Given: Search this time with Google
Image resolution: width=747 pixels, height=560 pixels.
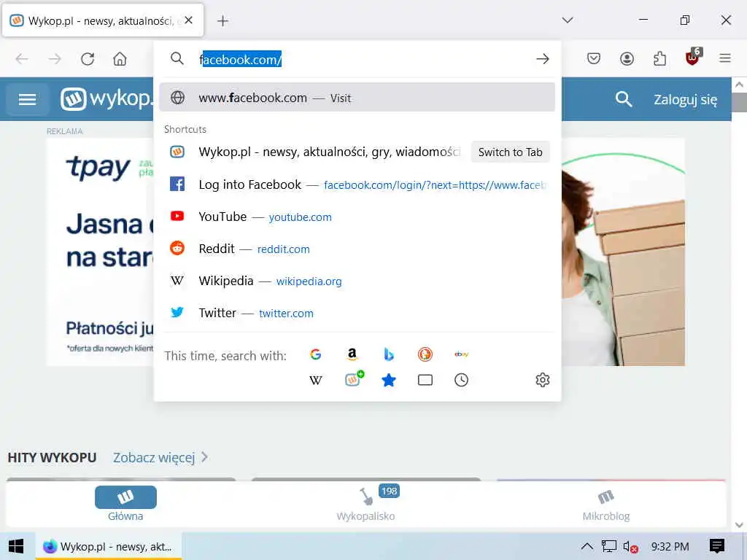Looking at the screenshot, I should (315, 354).
